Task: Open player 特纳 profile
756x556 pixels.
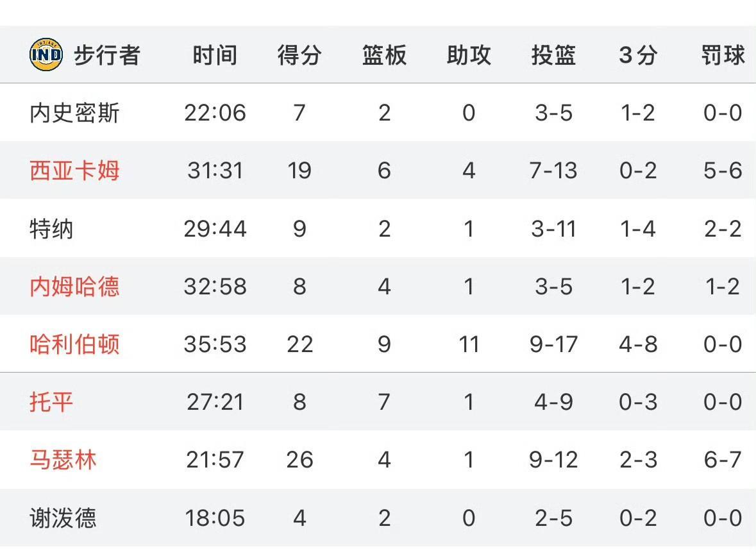Action: [x=51, y=228]
